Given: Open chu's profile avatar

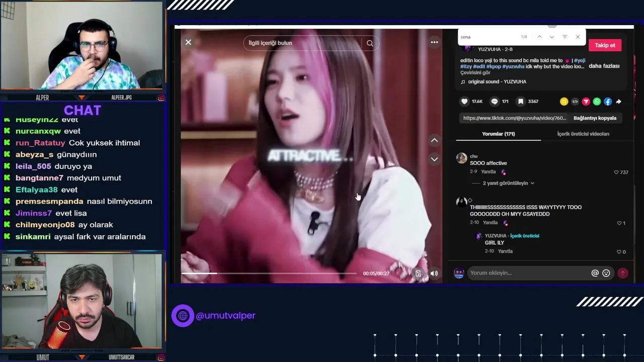Looking at the screenshot, I should (461, 158).
